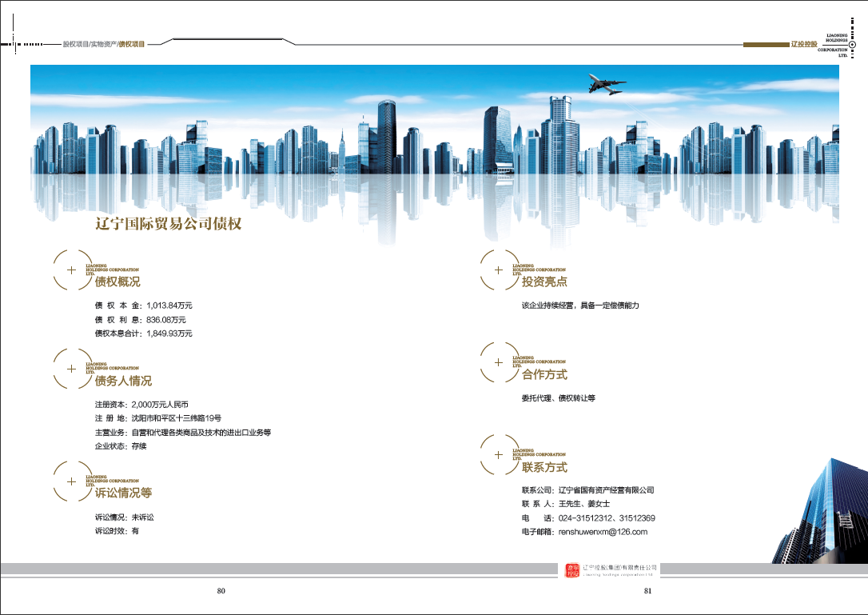Click page number 81
This screenshot has height=615, width=868.
(x=647, y=591)
